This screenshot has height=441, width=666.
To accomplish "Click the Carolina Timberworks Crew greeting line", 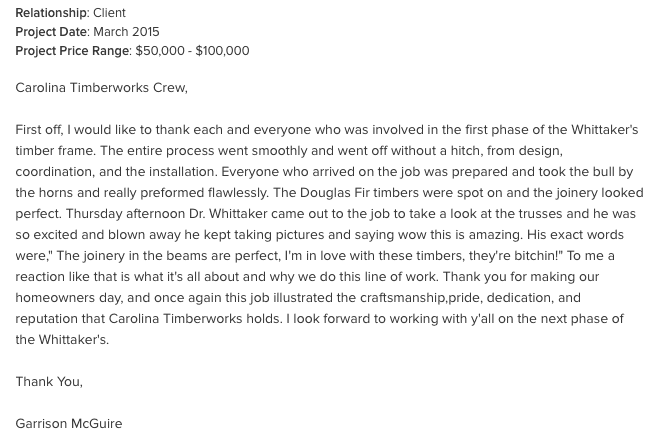I will 102,88.
